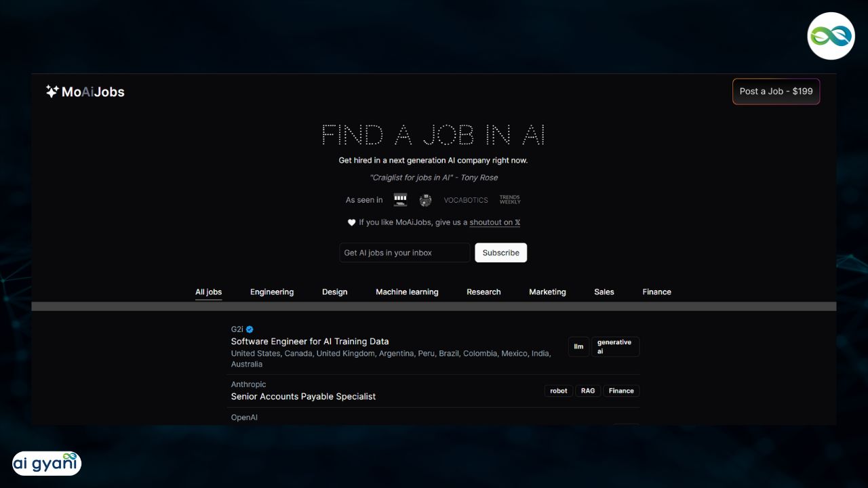Click the G2i job location list text
Image resolution: width=868 pixels, height=488 pixels.
click(x=391, y=359)
